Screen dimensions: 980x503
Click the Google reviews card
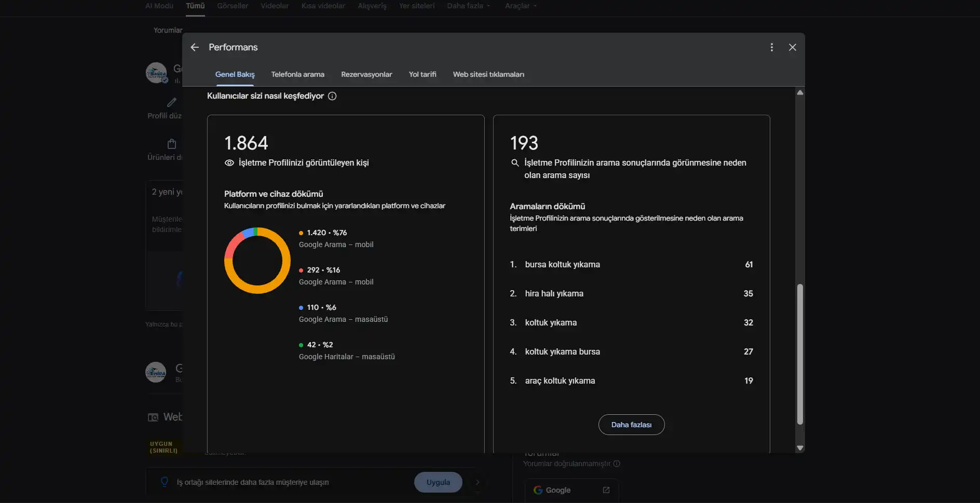point(571,490)
